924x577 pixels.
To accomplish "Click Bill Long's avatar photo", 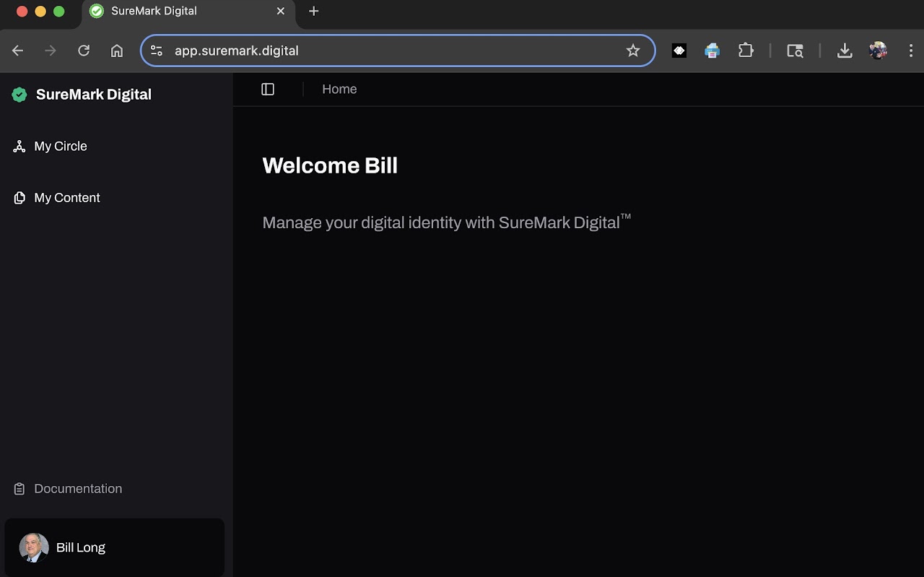I will pos(34,547).
